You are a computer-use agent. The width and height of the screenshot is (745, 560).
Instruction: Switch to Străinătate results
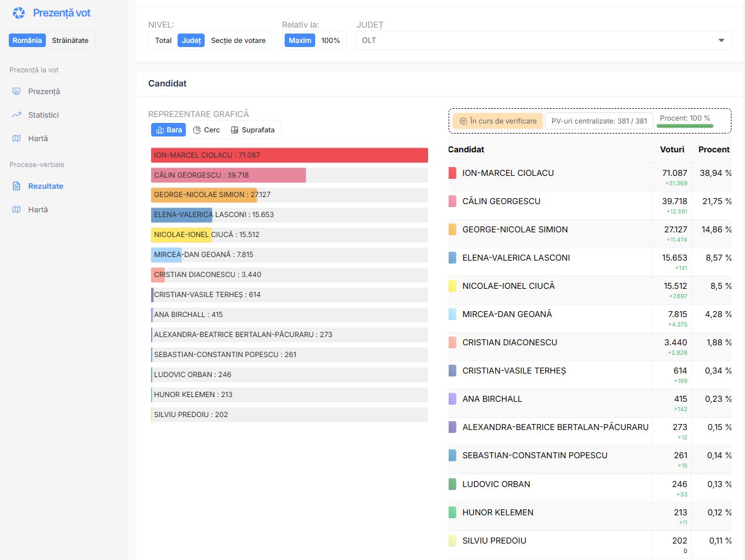pos(70,41)
